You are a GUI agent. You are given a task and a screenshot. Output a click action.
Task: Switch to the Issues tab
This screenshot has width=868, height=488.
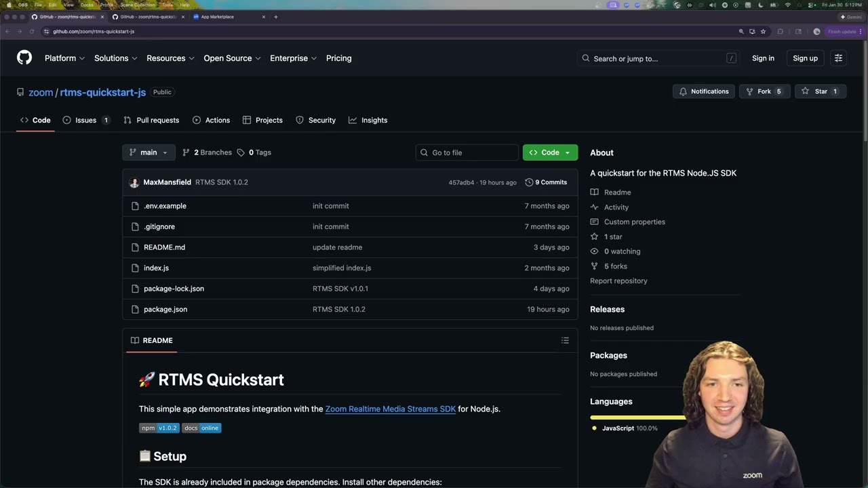coord(86,120)
